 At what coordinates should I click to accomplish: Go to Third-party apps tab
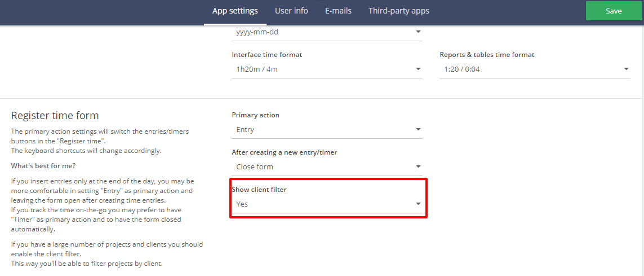398,11
